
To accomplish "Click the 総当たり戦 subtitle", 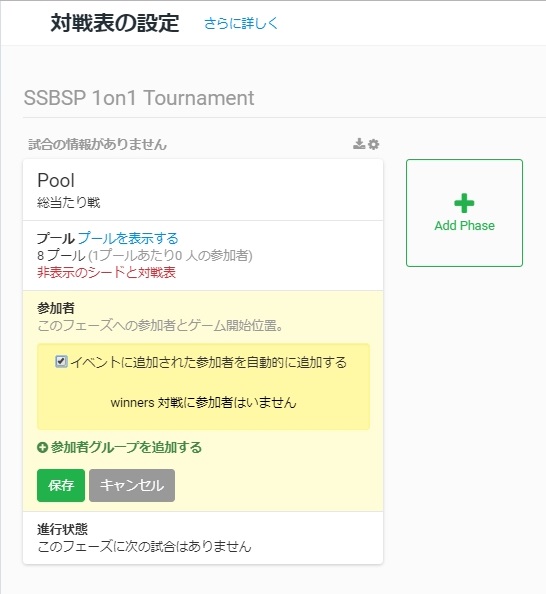I will pos(69,203).
